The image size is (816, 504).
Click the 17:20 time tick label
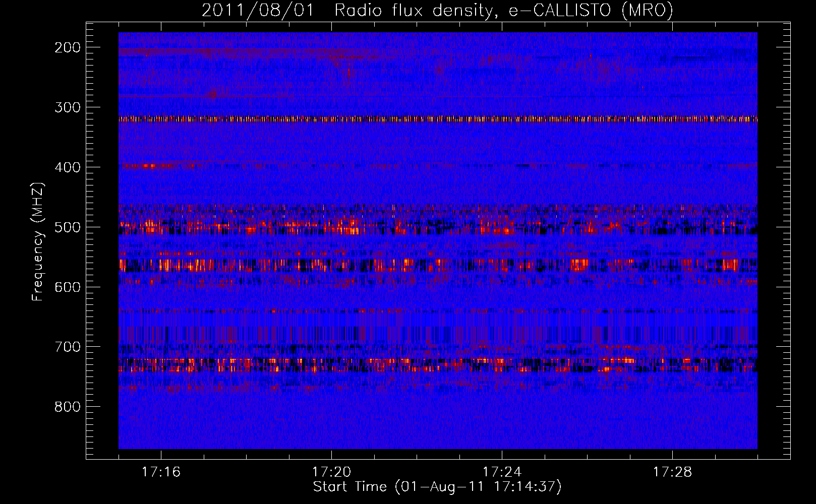click(x=331, y=472)
